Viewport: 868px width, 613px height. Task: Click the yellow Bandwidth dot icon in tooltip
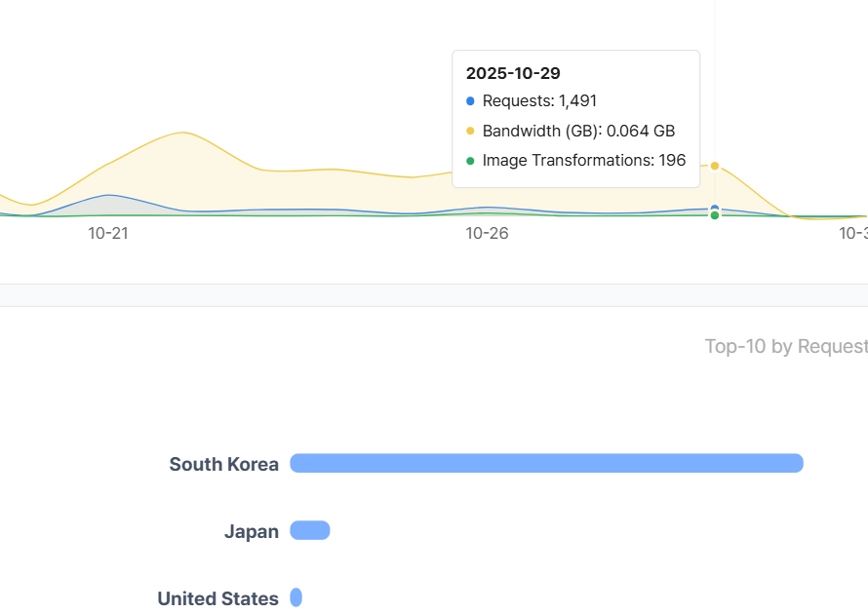[472, 130]
